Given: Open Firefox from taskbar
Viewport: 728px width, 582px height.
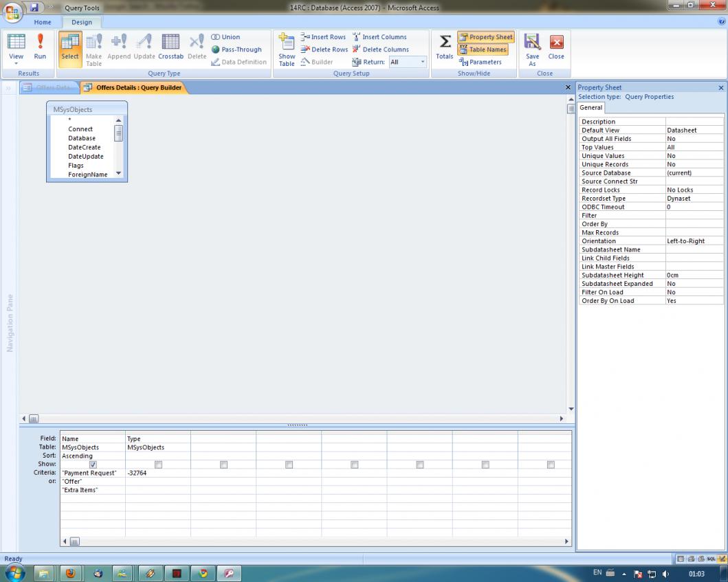Looking at the screenshot, I should [71, 574].
